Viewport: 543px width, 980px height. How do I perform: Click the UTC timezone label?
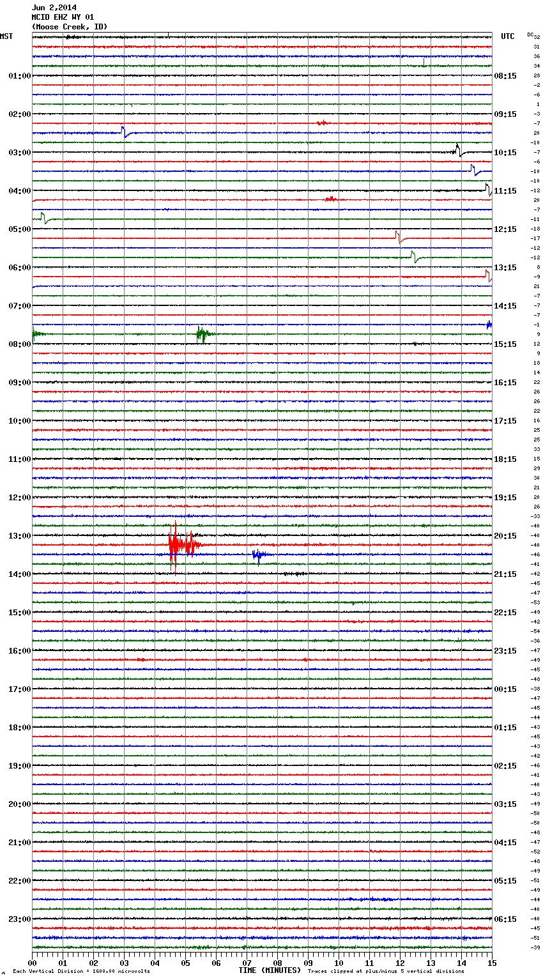pyautogui.click(x=507, y=36)
